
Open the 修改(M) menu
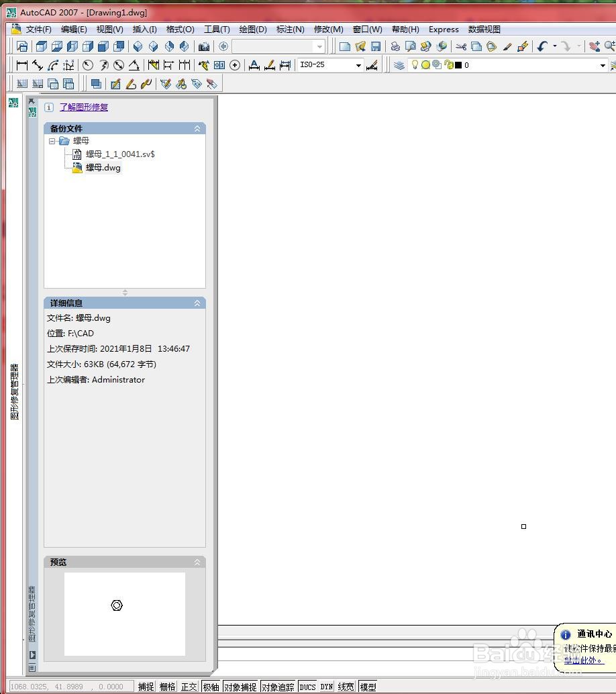(x=328, y=30)
